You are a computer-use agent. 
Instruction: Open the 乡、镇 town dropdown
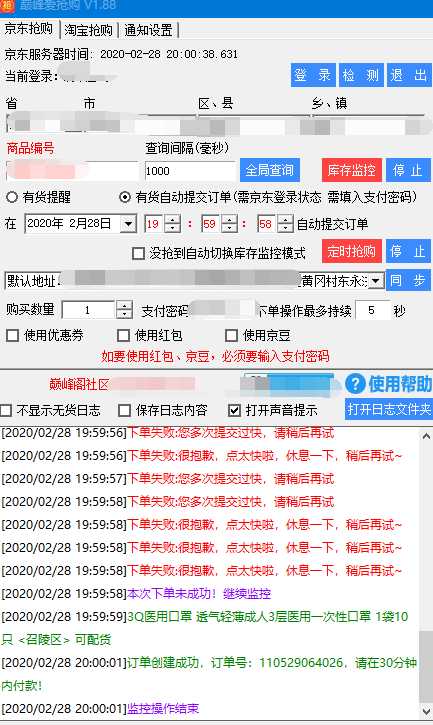pos(368,123)
